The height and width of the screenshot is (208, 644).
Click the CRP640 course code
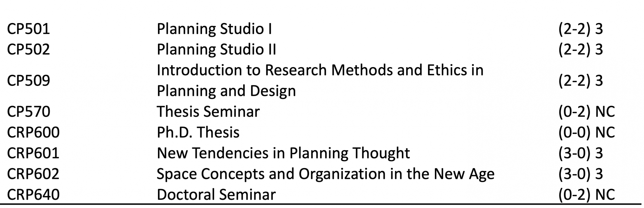click(x=33, y=194)
